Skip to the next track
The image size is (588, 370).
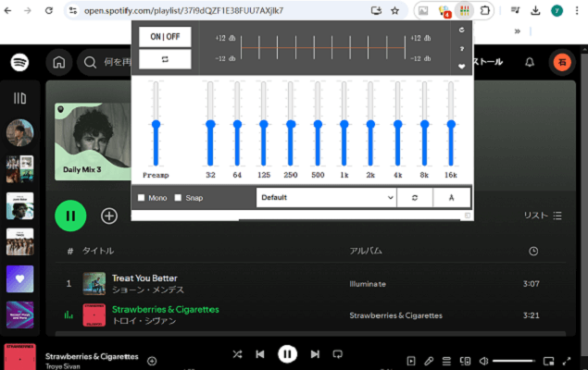point(315,354)
